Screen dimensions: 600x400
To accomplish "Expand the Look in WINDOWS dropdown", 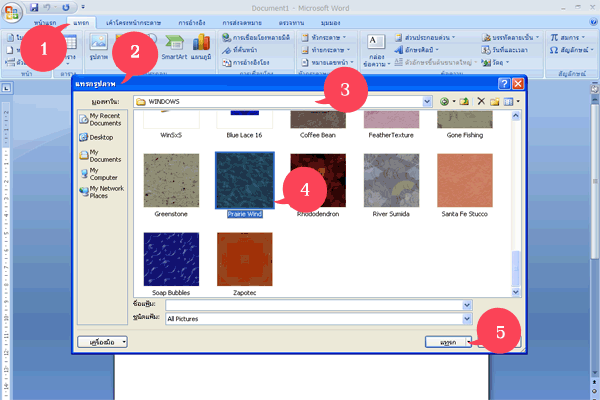I will click(427, 101).
